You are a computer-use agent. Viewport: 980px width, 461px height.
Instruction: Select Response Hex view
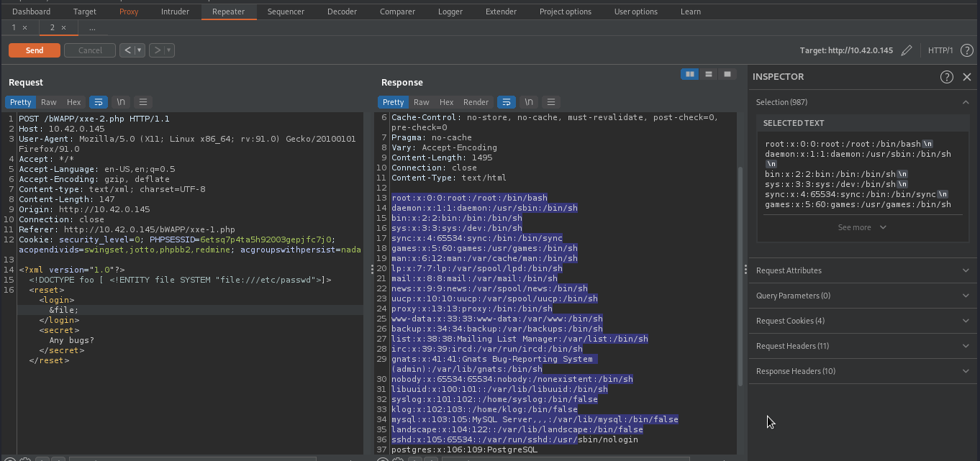click(446, 102)
